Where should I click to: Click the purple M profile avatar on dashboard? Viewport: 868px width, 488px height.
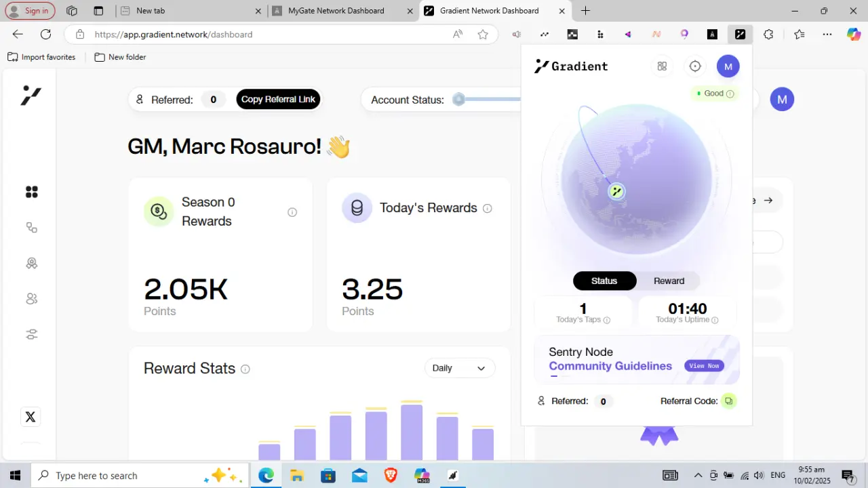pos(782,100)
